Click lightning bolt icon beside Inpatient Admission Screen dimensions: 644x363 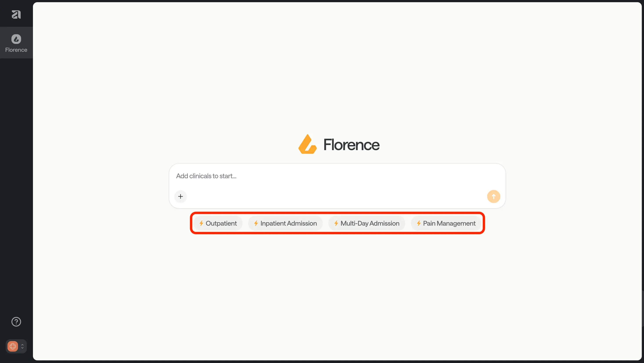(256, 223)
